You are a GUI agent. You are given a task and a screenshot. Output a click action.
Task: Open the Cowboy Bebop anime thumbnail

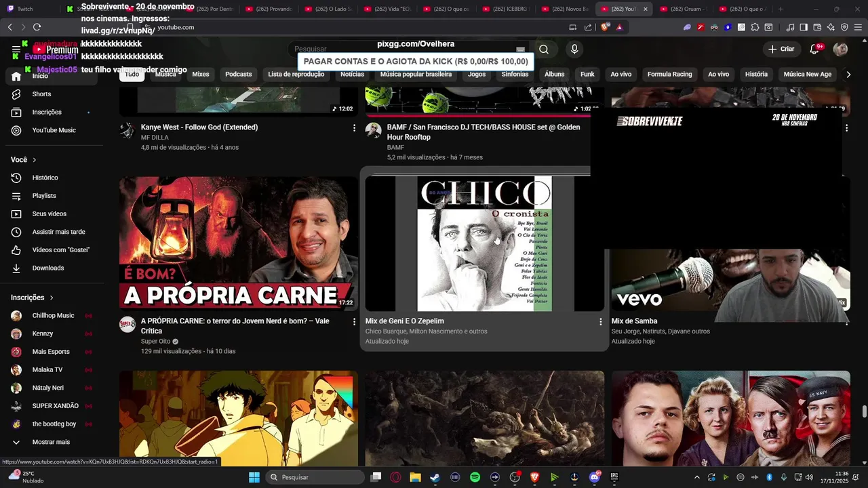point(239,418)
